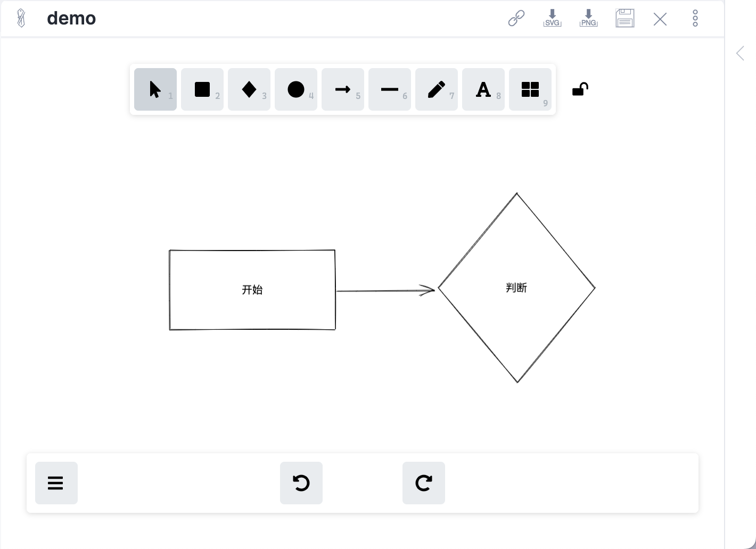This screenshot has height=549, width=756.
Task: Toggle the canvas lock icon
Action: tap(580, 89)
